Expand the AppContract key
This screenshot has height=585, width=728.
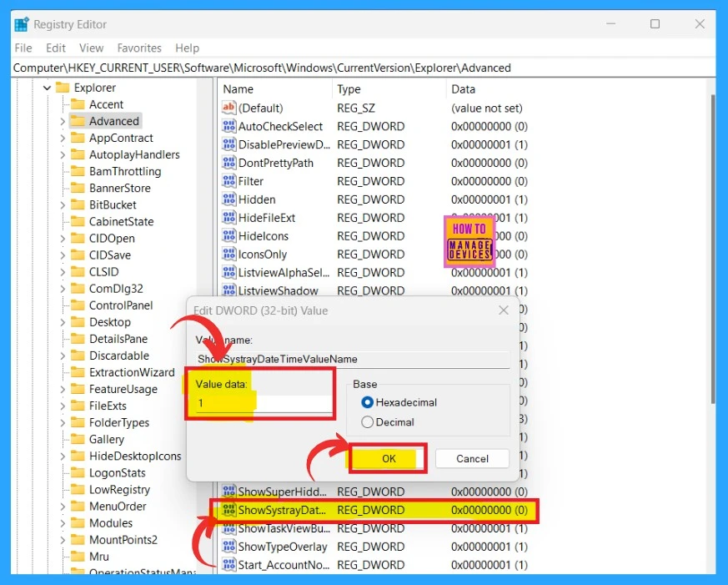click(63, 138)
